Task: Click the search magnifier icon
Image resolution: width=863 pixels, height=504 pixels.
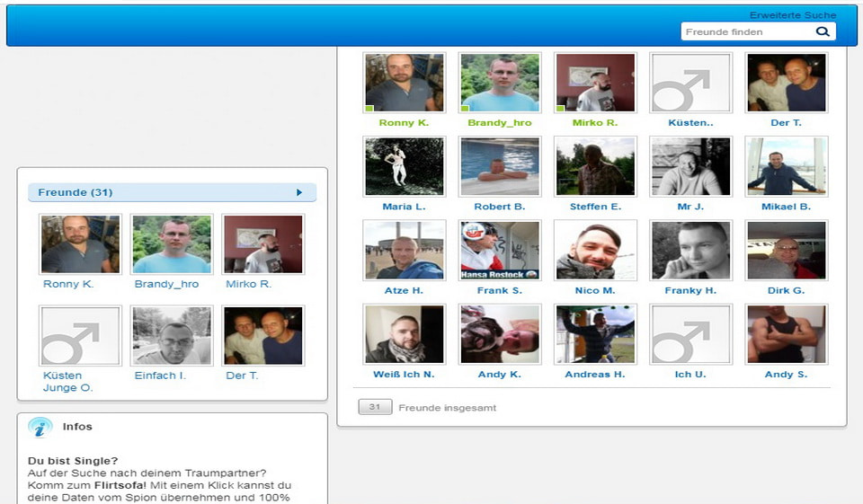Action: click(x=822, y=32)
